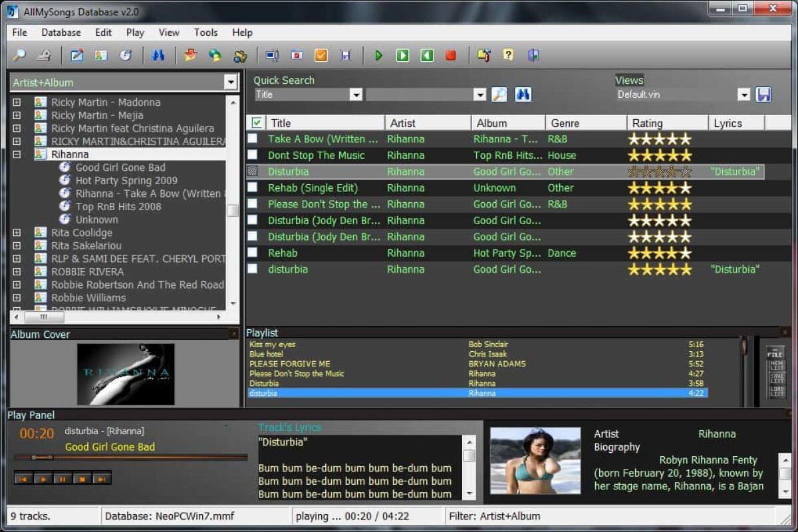Open the search tool from the toolbar

tap(18, 55)
